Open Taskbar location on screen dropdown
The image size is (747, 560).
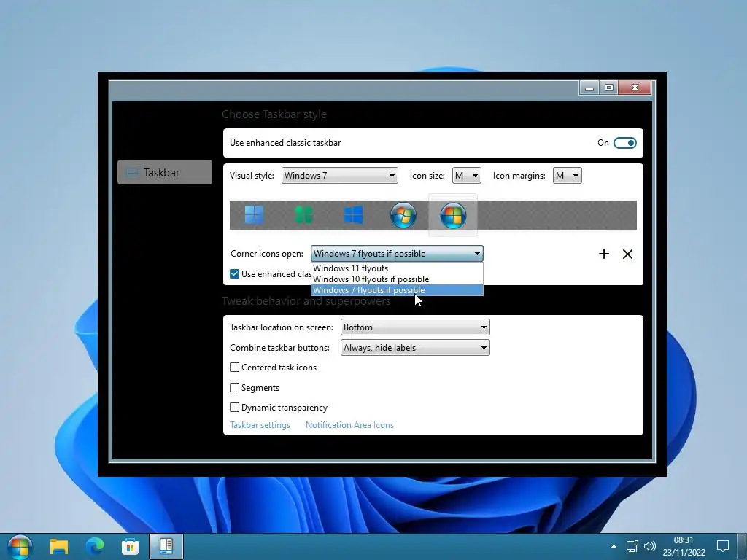pyautogui.click(x=415, y=327)
